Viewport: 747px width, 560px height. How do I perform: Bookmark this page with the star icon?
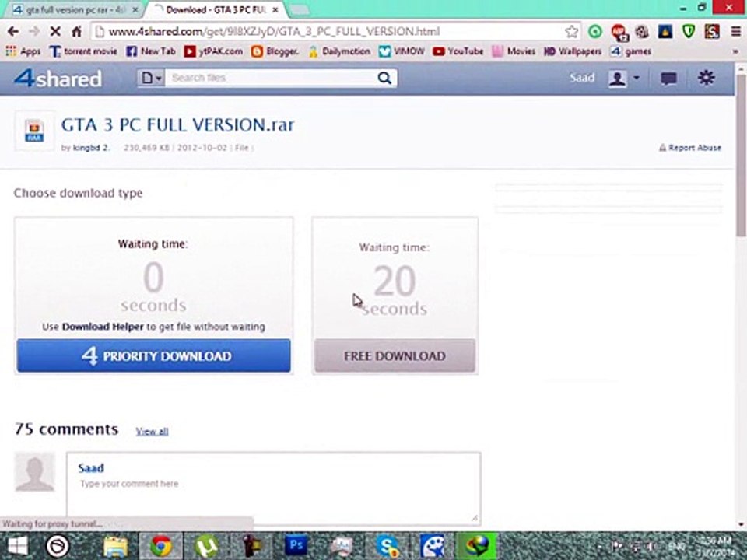(571, 32)
